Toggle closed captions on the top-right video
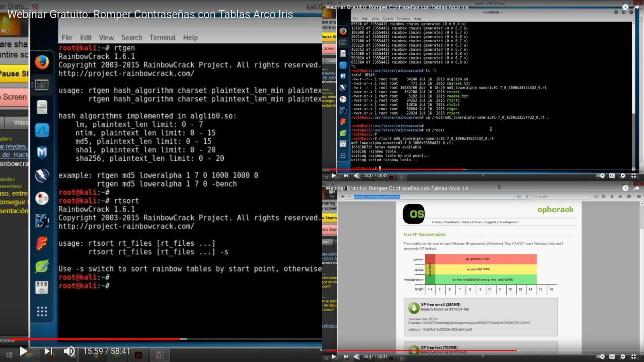 tap(612, 176)
